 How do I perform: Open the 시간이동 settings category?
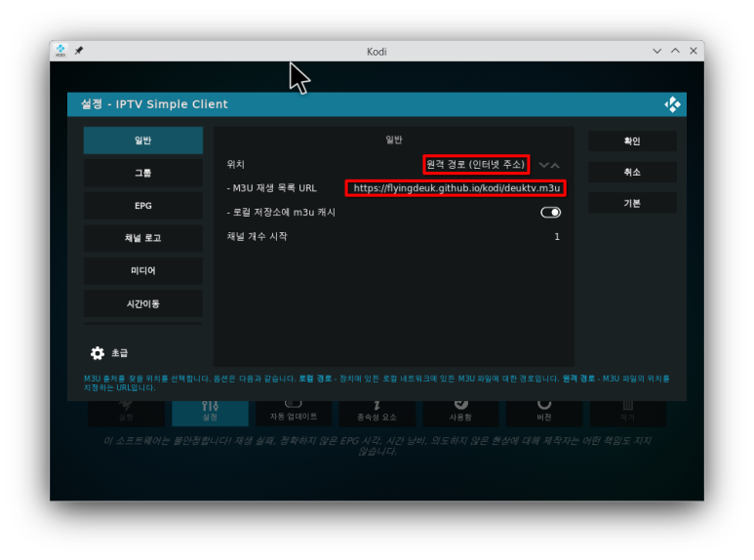click(143, 303)
